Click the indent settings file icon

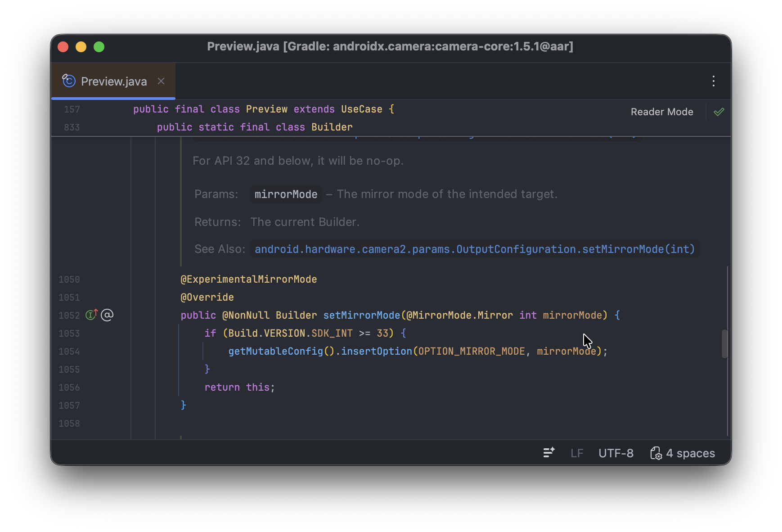[x=656, y=453]
